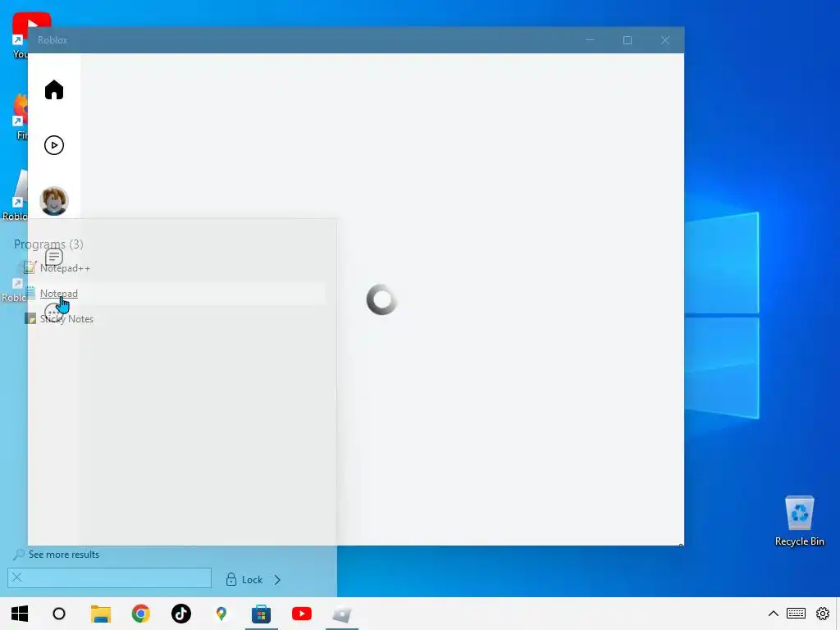Open the touch keyboard tray icon

[796, 614]
